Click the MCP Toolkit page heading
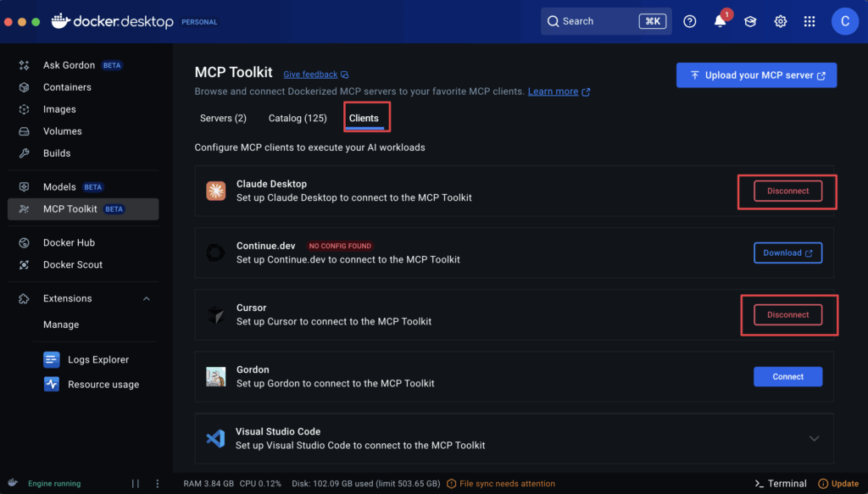Image resolution: width=868 pixels, height=494 pixels. [234, 73]
